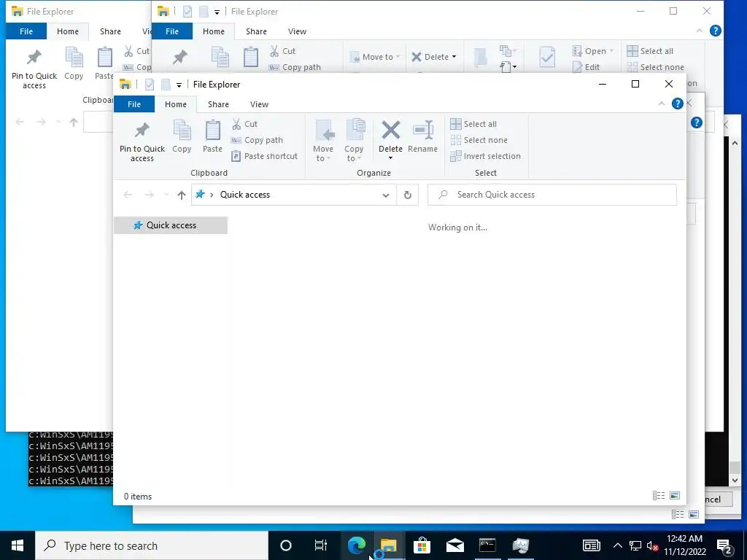
Task: Select Cut in front window clipboard group
Action: pos(245,124)
